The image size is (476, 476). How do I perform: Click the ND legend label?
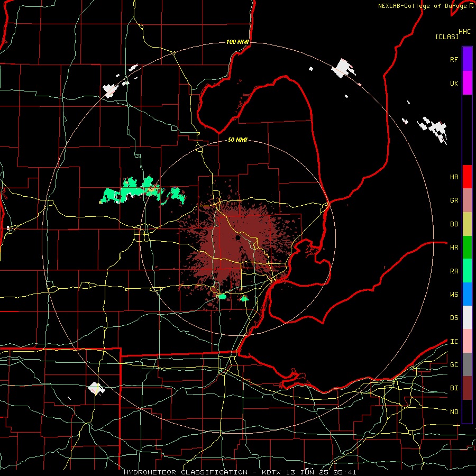click(454, 412)
